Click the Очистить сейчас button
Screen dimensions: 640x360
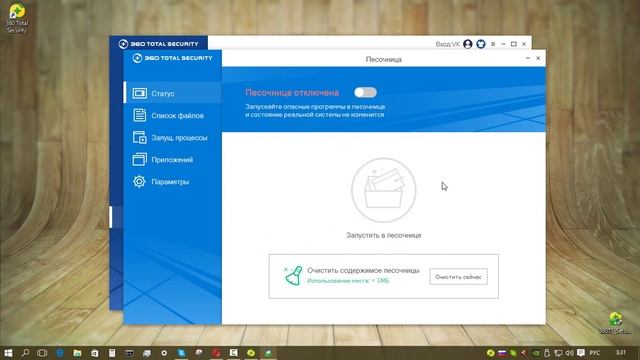pos(458,277)
